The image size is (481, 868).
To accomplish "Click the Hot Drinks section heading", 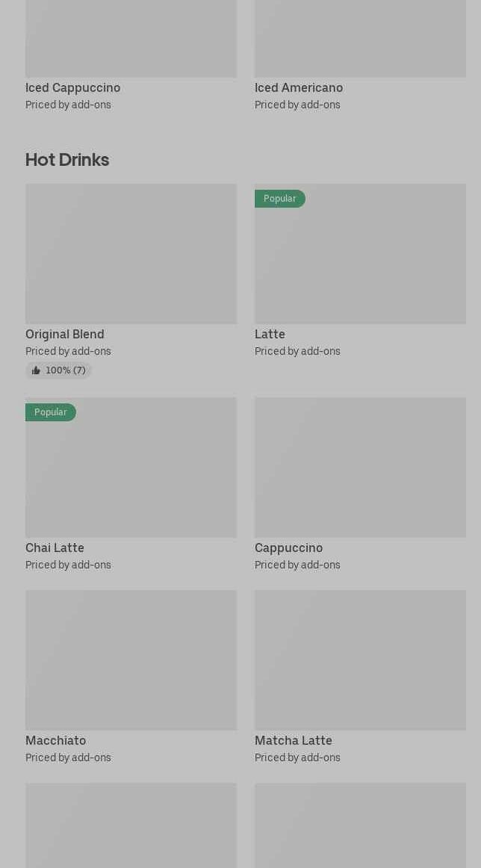I will 67,160.
